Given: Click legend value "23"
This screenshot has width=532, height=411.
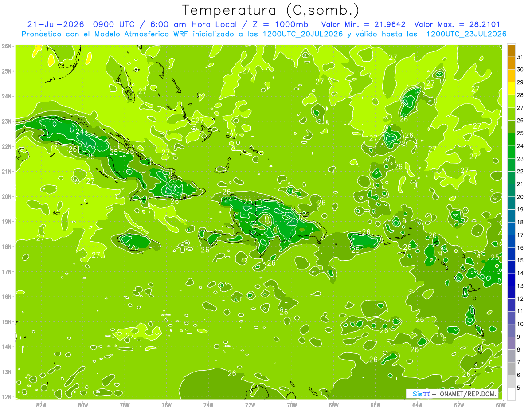Looking at the screenshot, I should click(520, 159).
